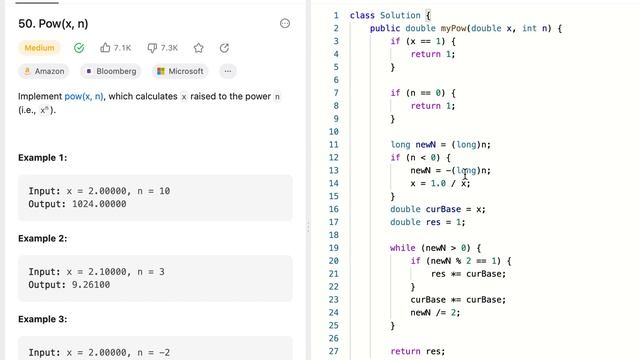Click 'return res;' code line
This screenshot has width=640, height=360.
[418, 351]
